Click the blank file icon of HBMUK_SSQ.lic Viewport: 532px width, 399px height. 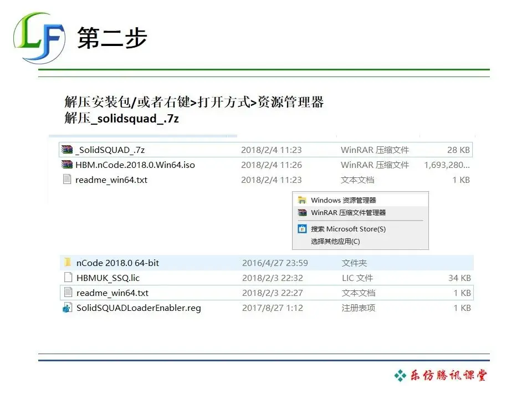click(68, 278)
